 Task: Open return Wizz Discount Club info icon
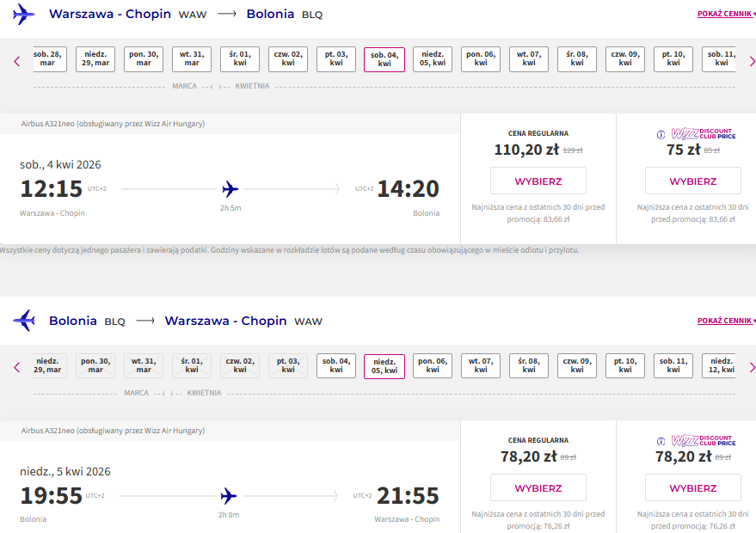click(x=661, y=441)
